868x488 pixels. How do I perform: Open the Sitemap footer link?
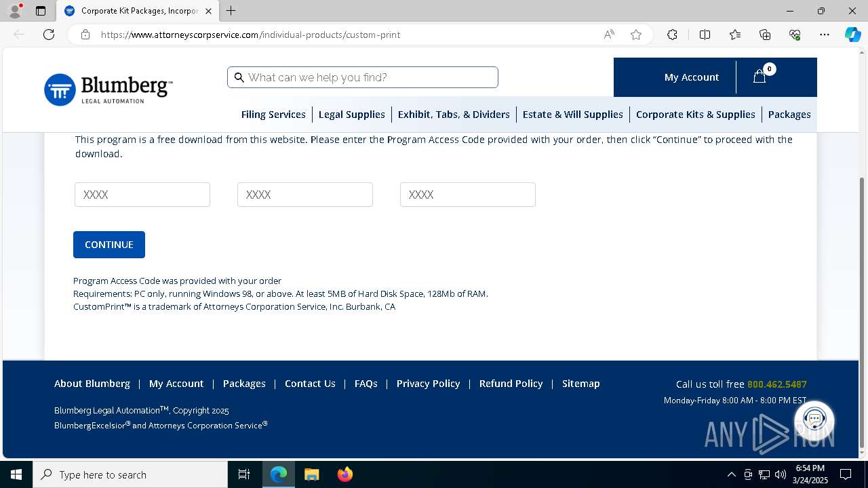[581, 384]
